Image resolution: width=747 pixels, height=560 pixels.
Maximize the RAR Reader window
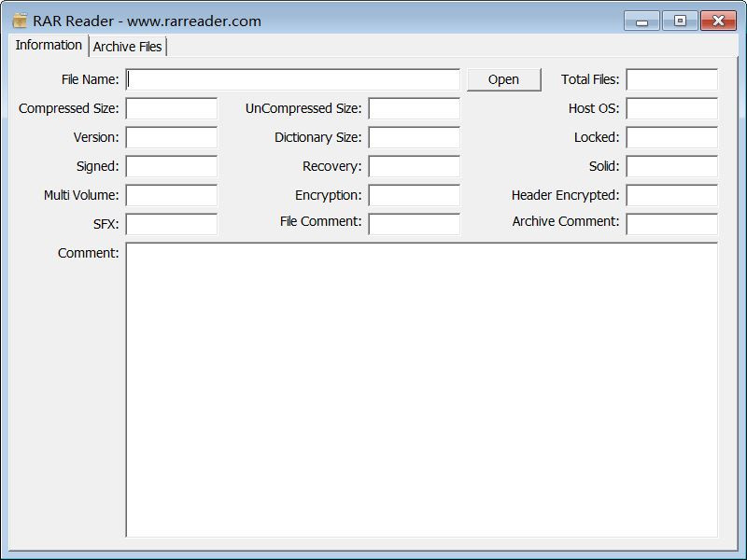click(680, 21)
